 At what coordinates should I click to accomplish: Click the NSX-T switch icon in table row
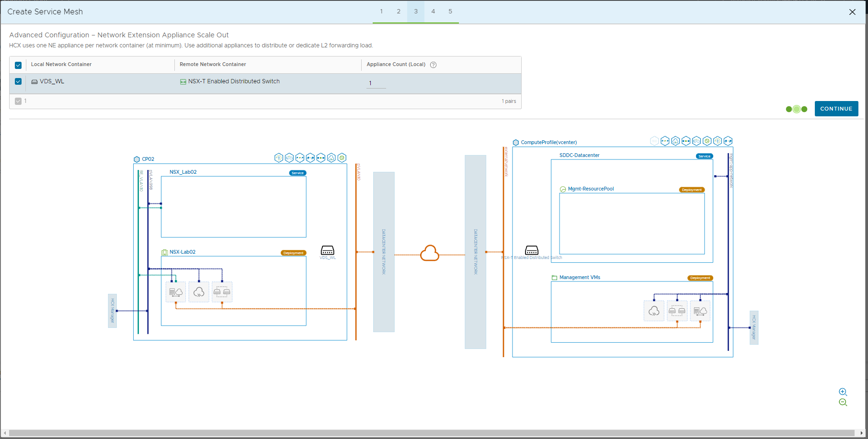pyautogui.click(x=183, y=82)
